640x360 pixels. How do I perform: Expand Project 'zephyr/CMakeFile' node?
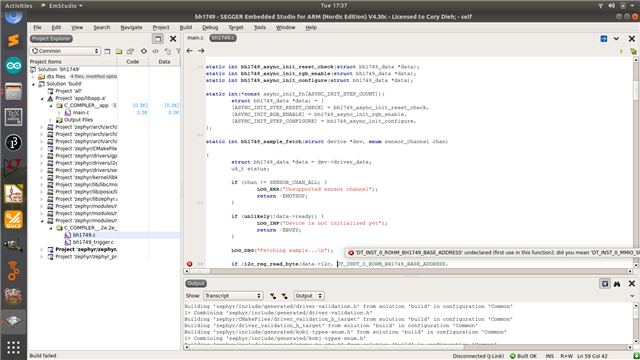(42, 149)
